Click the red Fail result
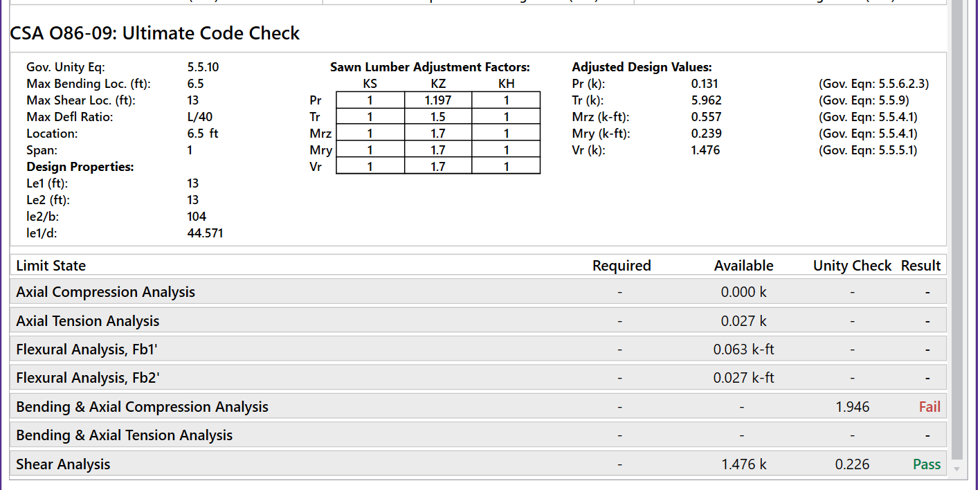980x490 pixels. pos(929,407)
